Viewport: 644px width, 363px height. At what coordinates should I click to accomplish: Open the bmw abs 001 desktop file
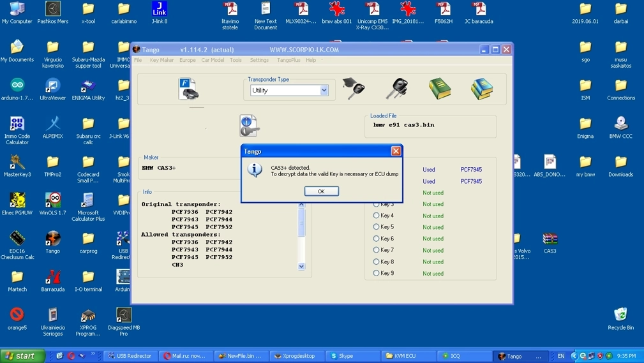point(337,13)
